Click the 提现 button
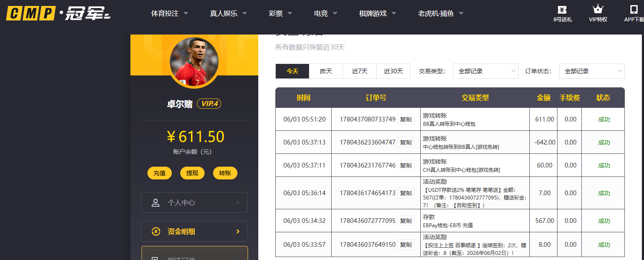The image size is (644, 260). 192,173
